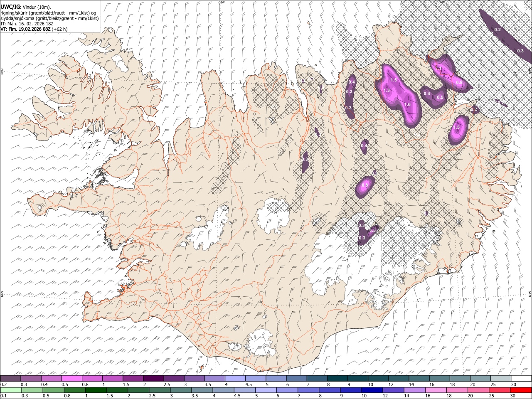
Task: Pick the snow legend swatch above 2
Action: [153, 378]
